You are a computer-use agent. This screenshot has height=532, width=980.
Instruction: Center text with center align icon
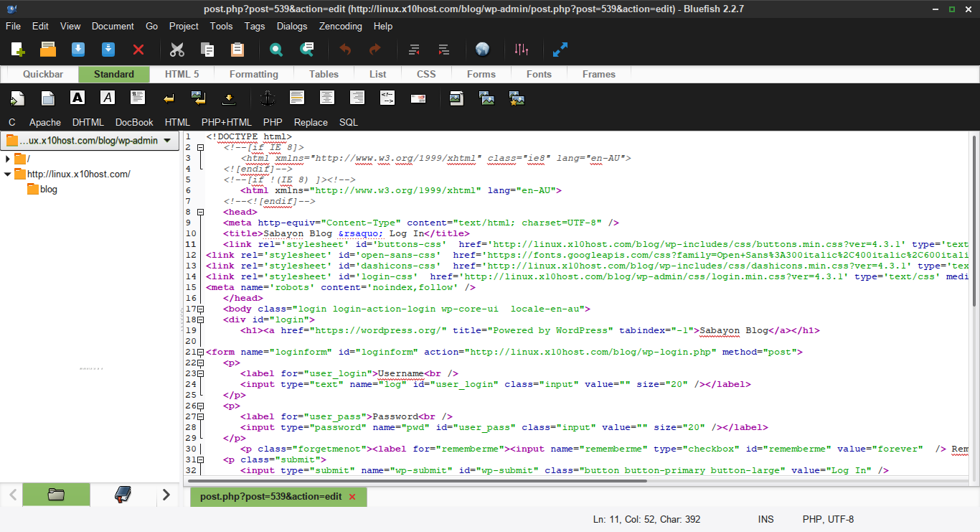point(327,98)
